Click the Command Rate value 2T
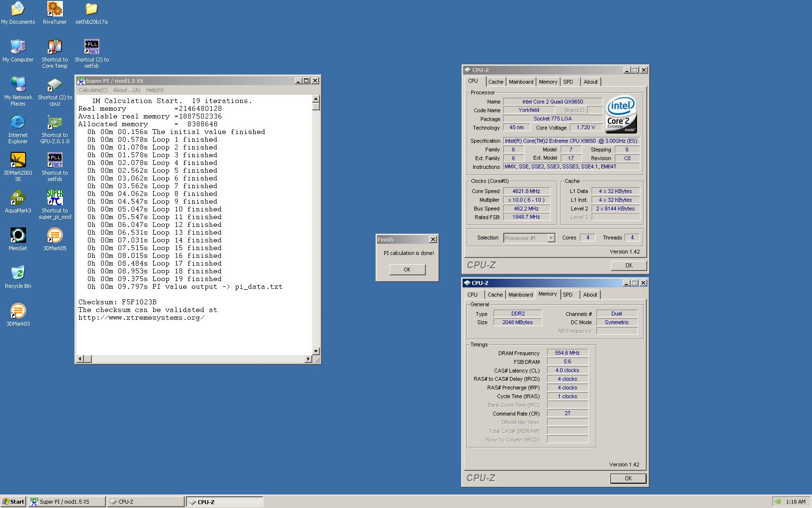The image size is (812, 508). [567, 414]
